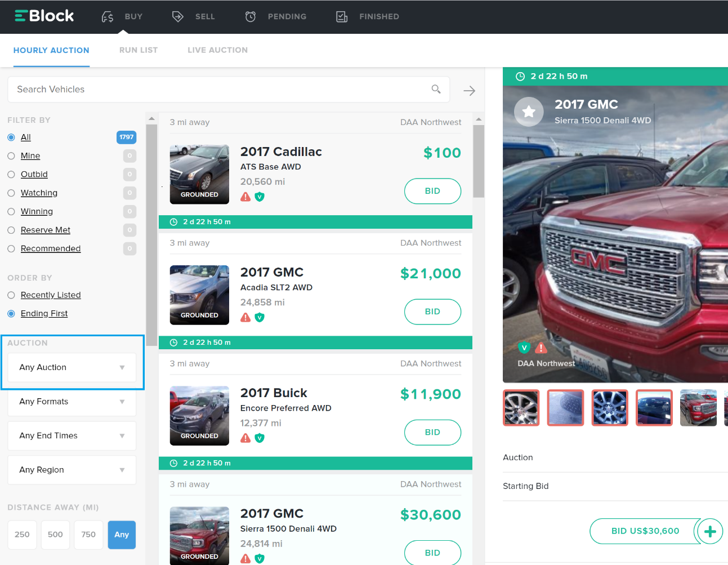Open the Any End Times dropdown
Viewport: 728px width, 565px height.
[72, 436]
